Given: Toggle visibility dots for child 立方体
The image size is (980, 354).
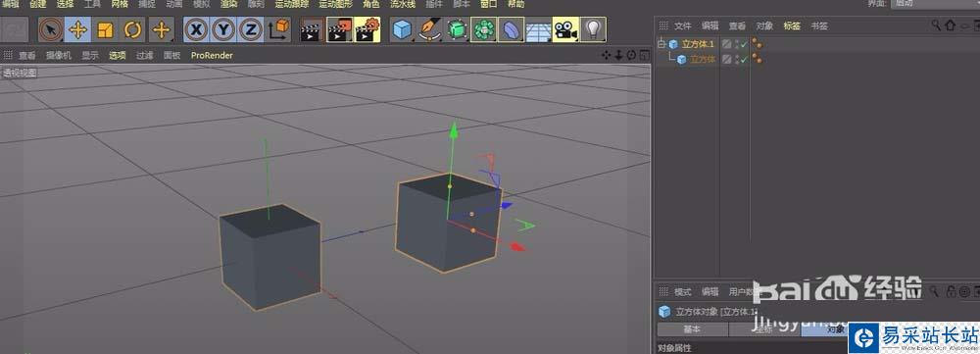Looking at the screenshot, I should pos(736,60).
